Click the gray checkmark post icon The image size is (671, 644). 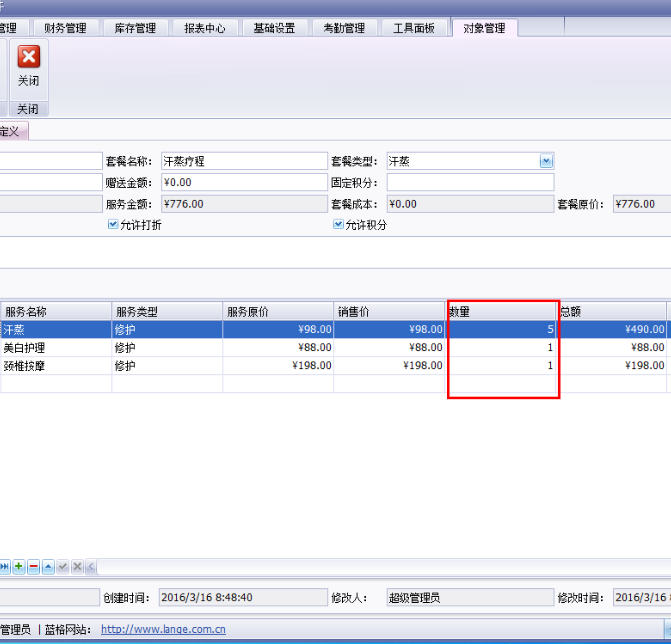62,567
